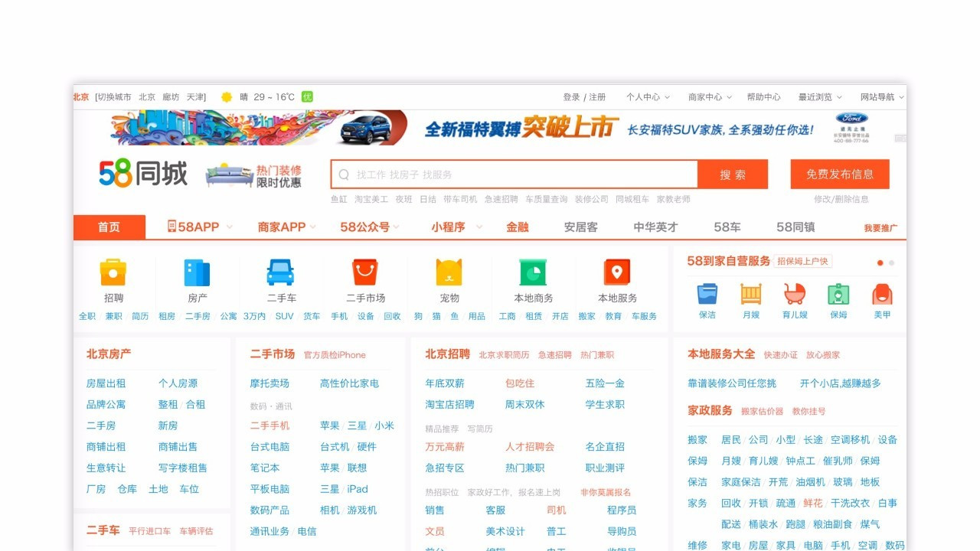Open the 官方质检iPhone link

click(x=335, y=355)
